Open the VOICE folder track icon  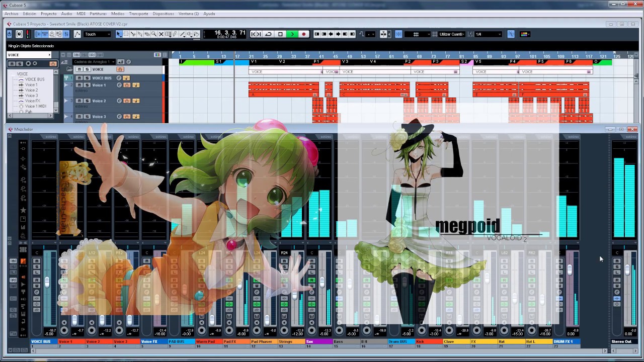[x=69, y=69]
